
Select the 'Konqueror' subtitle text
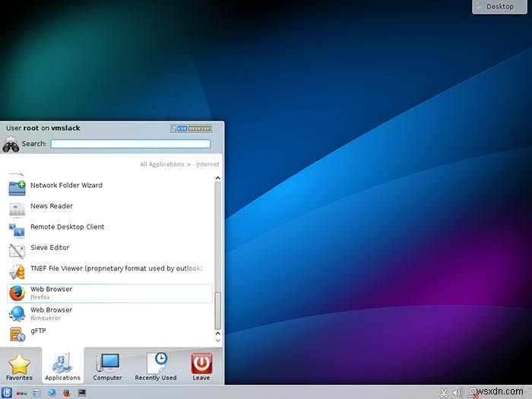pyautogui.click(x=46, y=318)
